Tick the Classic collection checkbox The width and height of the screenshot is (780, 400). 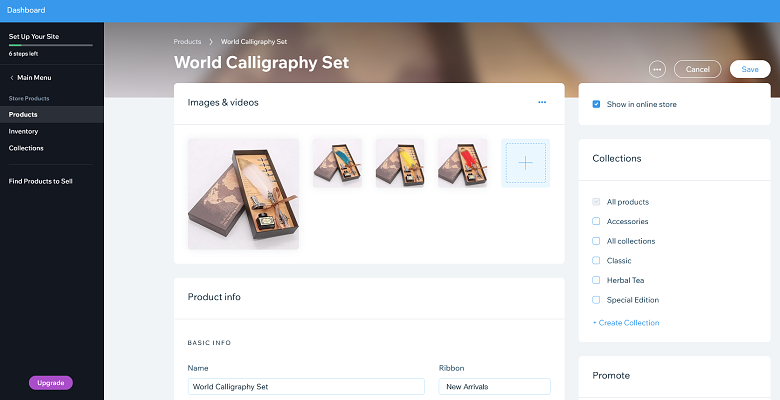596,261
